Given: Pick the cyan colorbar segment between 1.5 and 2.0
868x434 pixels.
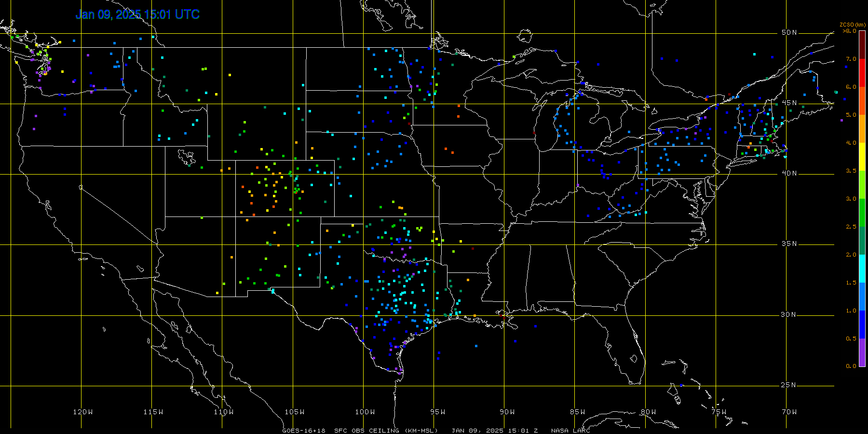Looking at the screenshot, I should point(862,269).
